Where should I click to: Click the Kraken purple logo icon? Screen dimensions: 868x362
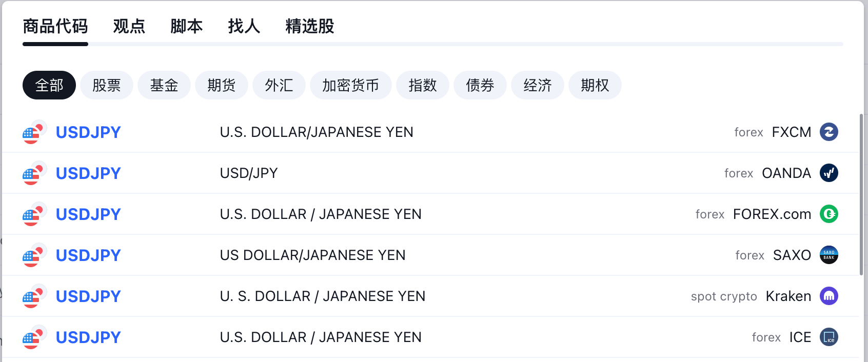pyautogui.click(x=829, y=296)
